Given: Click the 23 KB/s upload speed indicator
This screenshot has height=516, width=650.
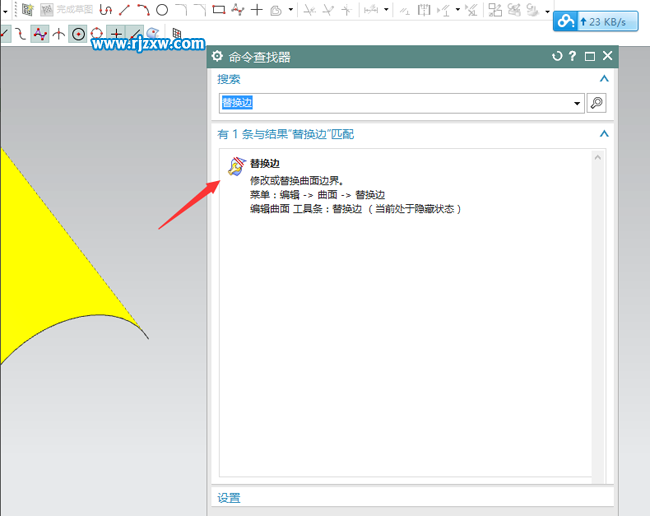Looking at the screenshot, I should click(x=607, y=22).
